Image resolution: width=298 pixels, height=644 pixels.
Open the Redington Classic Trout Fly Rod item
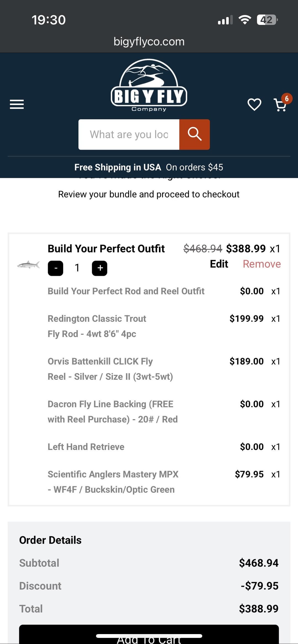(x=97, y=326)
